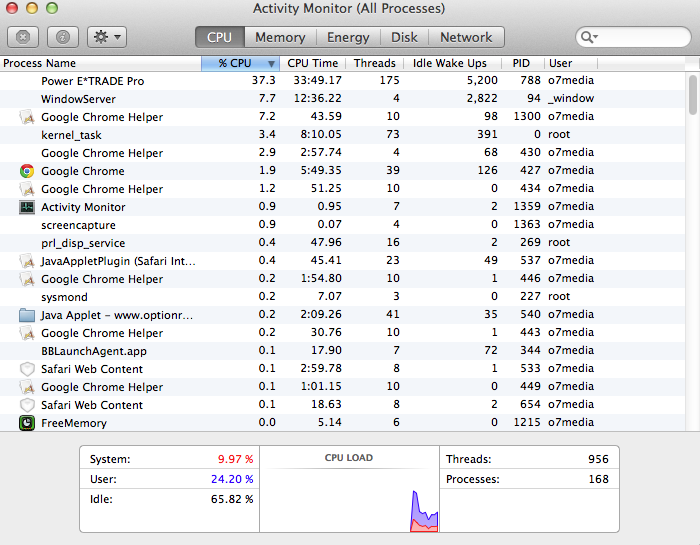Open the Inspect process info button
Screen dimensions: 700x545
pyautogui.click(x=62, y=37)
